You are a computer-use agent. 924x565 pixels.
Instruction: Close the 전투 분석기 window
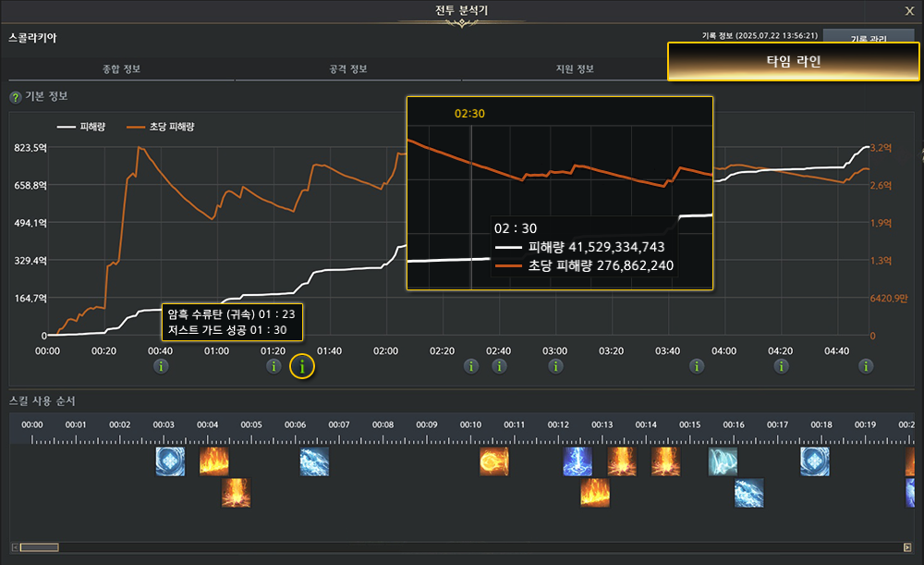(x=909, y=11)
